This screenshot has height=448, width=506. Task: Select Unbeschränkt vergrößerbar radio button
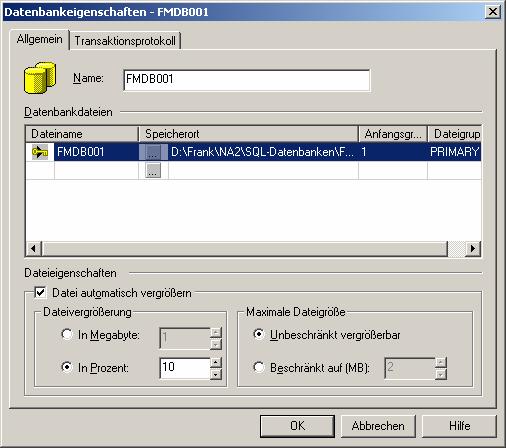(259, 334)
